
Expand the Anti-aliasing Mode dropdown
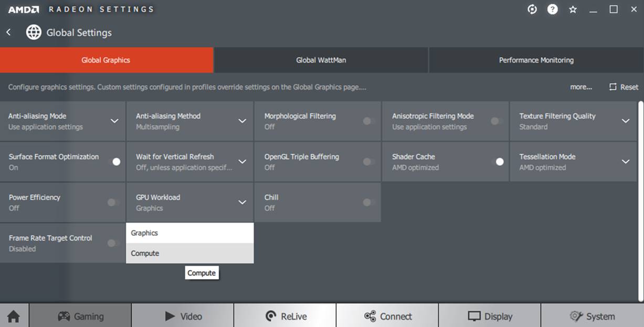click(114, 121)
